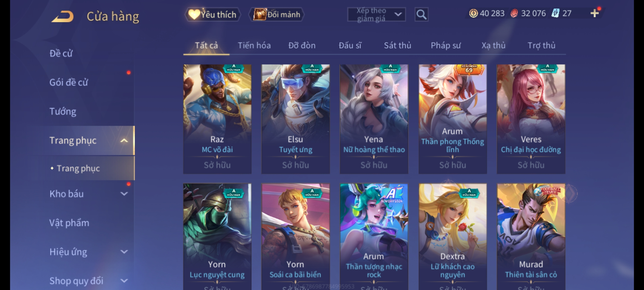Tap the red ruby currency icon
The height and width of the screenshot is (290, 644).
pos(514,13)
